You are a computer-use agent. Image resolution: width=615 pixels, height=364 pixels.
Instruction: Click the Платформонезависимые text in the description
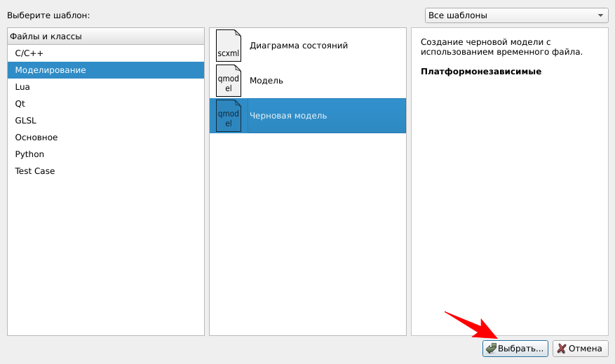point(481,72)
